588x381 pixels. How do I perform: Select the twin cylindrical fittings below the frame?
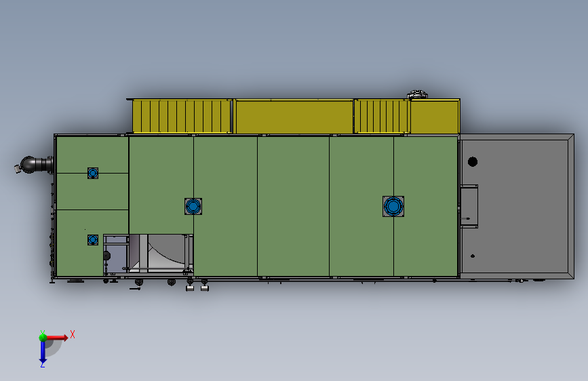tap(197, 288)
